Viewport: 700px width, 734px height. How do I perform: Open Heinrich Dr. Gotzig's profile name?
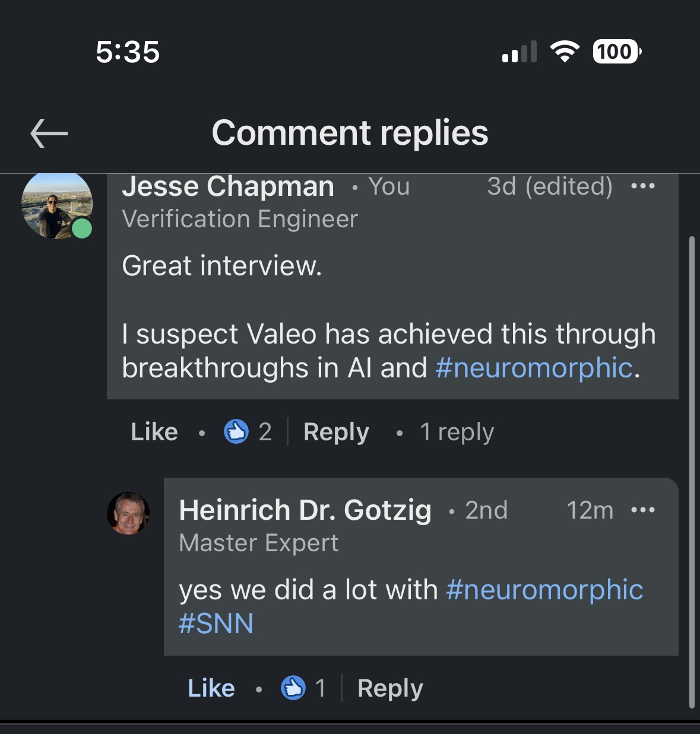pos(305,510)
